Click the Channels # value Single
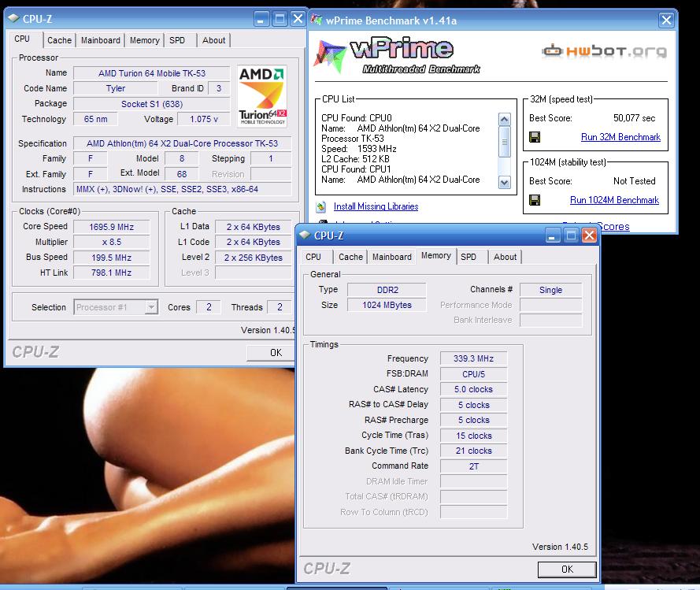Screen dimensions: 700x590 [551, 290]
